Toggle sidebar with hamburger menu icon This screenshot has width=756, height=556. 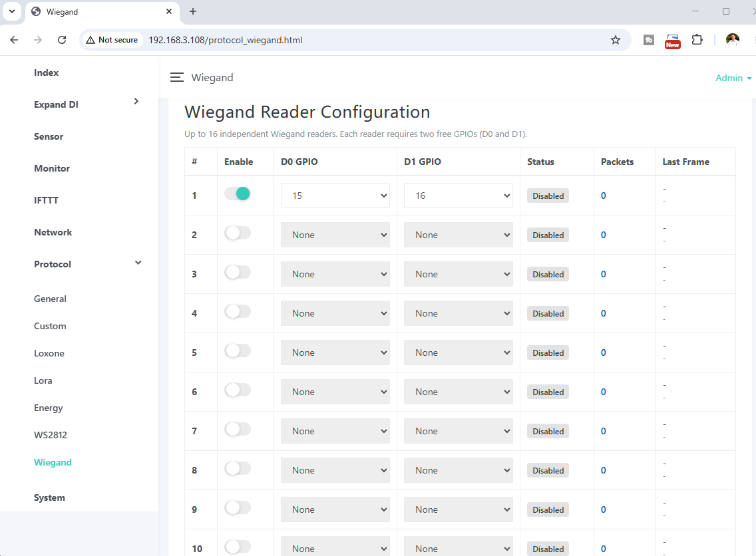pos(177,78)
